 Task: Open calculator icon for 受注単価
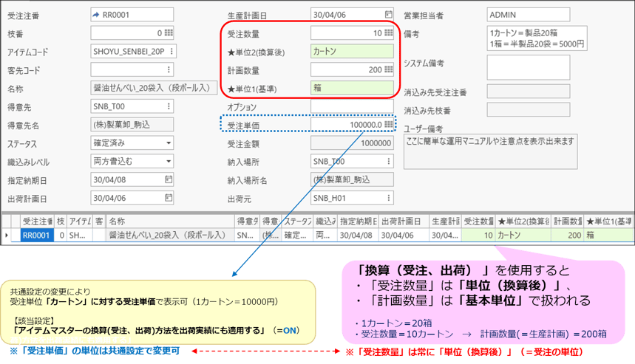pos(388,125)
